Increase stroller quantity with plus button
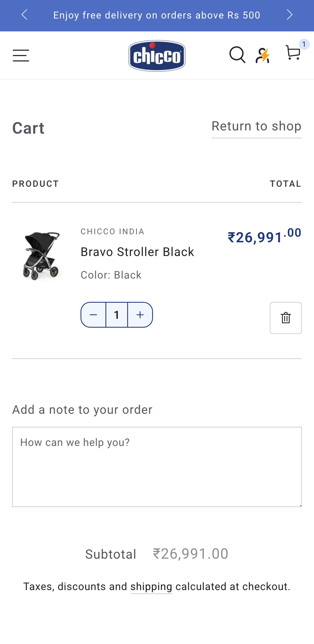314x644 pixels. click(x=140, y=315)
